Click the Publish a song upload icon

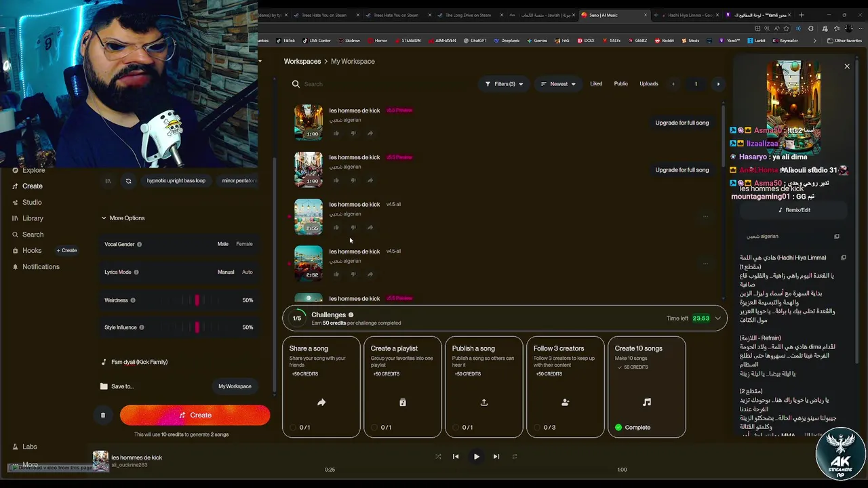(484, 403)
